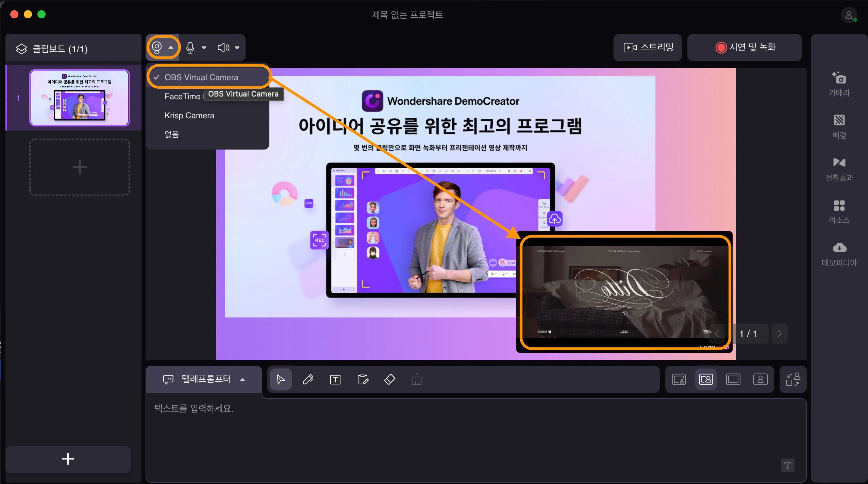This screenshot has height=484, width=868.
Task: Expand the microphone options dropdown
Action: (x=204, y=47)
